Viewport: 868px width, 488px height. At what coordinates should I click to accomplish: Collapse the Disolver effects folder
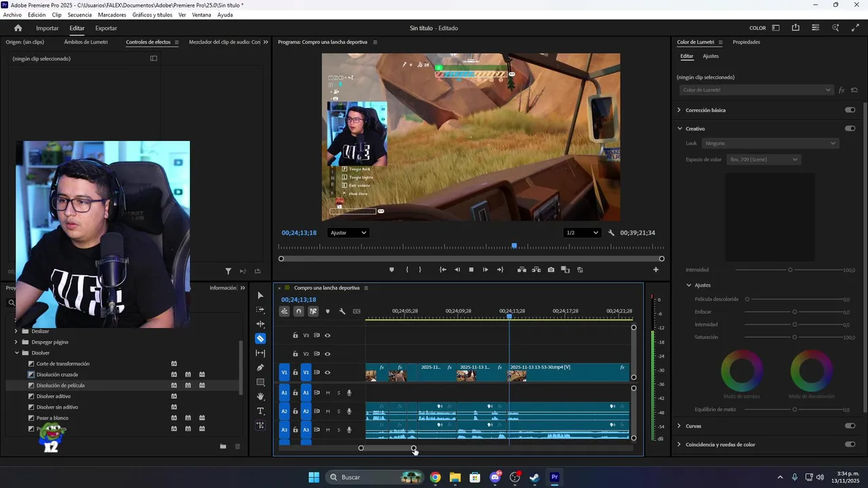tap(16, 353)
